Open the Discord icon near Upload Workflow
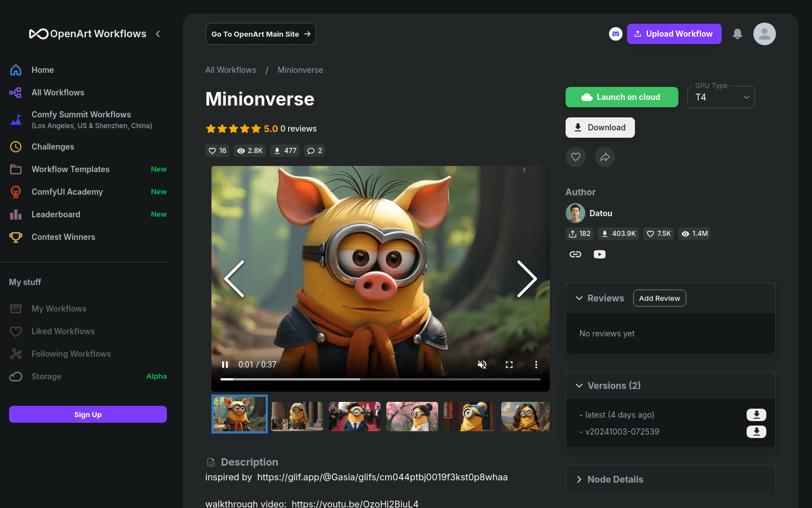The width and height of the screenshot is (812, 508). coord(616,34)
